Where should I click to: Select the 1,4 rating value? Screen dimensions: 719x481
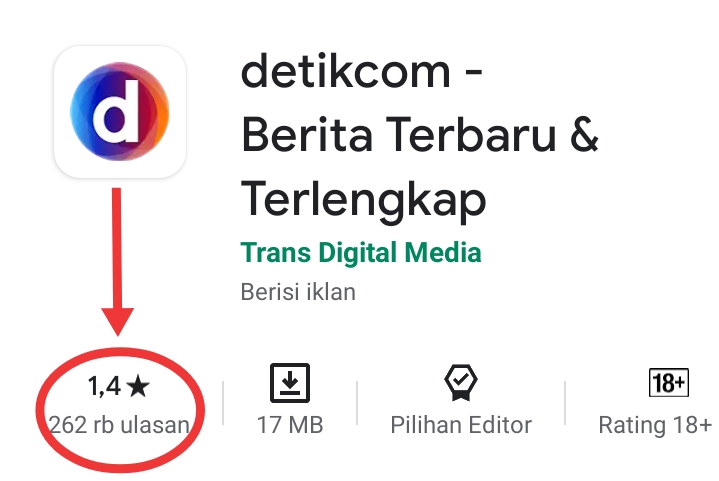tap(104, 386)
